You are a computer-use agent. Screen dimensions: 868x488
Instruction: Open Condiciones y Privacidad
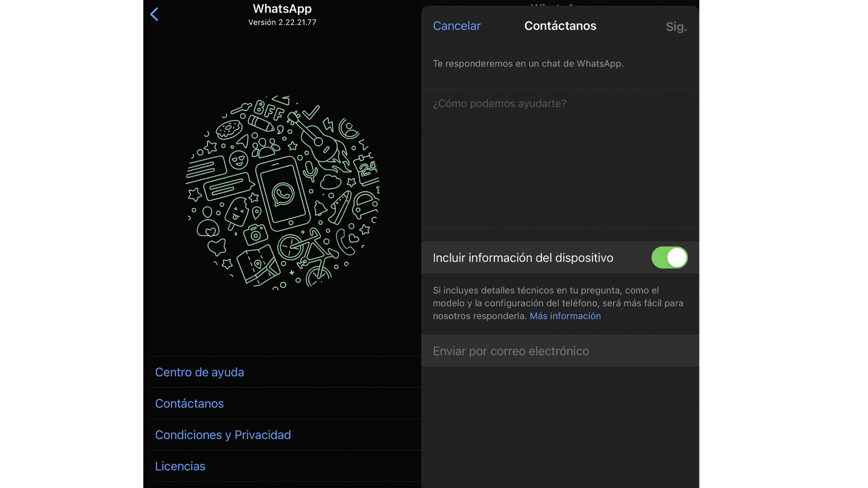point(285,434)
